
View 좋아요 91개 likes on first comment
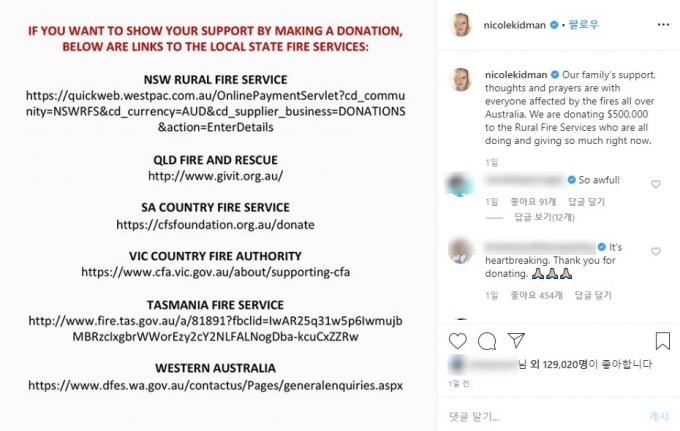pyautogui.click(x=533, y=202)
